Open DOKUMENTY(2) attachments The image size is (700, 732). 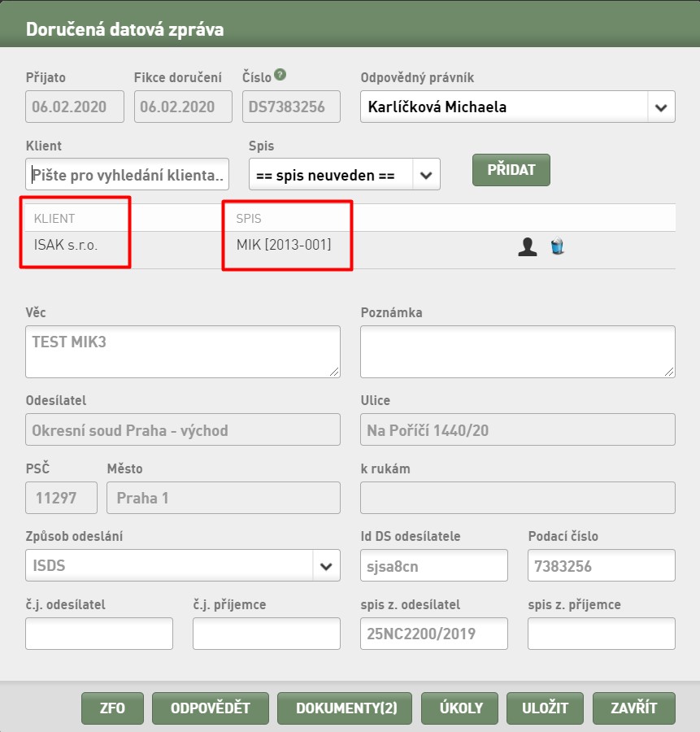tap(345, 708)
